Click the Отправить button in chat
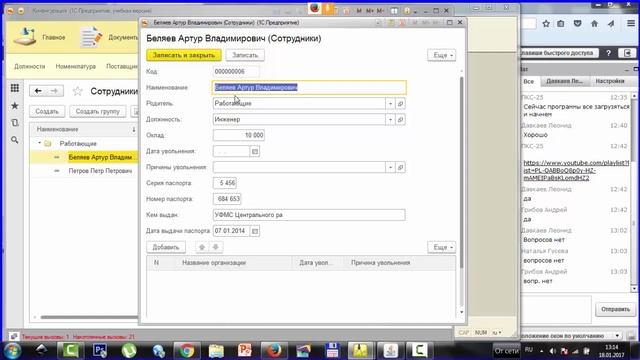The width and height of the screenshot is (640, 360). [615, 309]
